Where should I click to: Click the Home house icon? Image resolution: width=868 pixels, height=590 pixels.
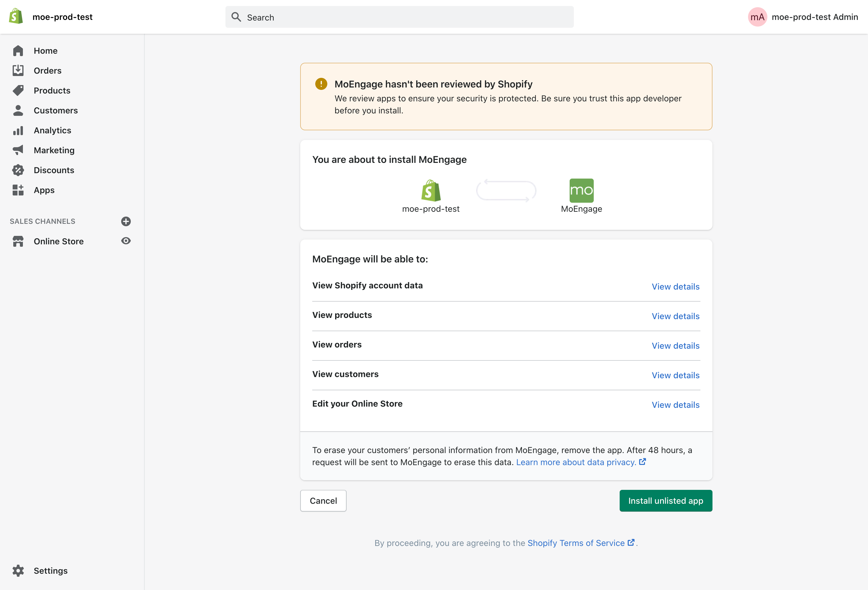(18, 51)
